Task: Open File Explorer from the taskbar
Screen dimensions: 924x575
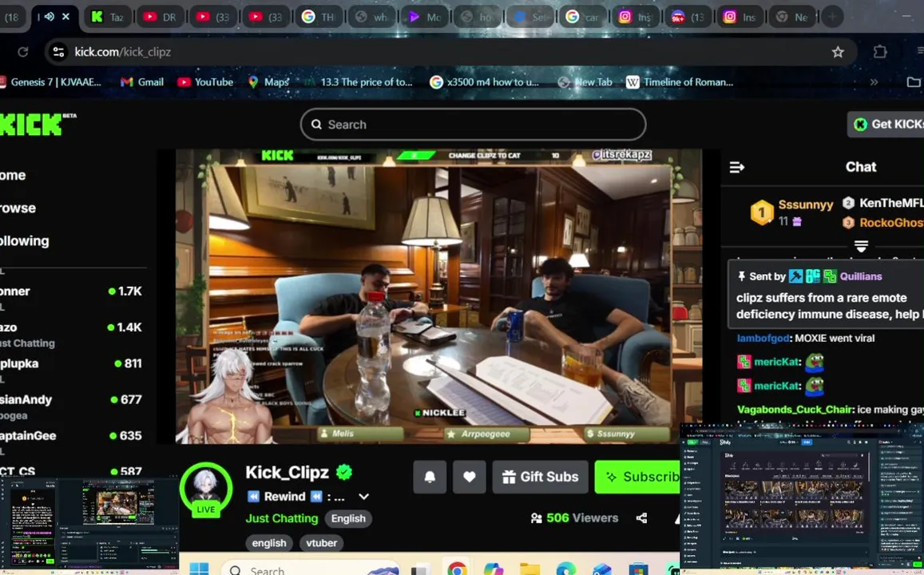Action: coord(529,569)
